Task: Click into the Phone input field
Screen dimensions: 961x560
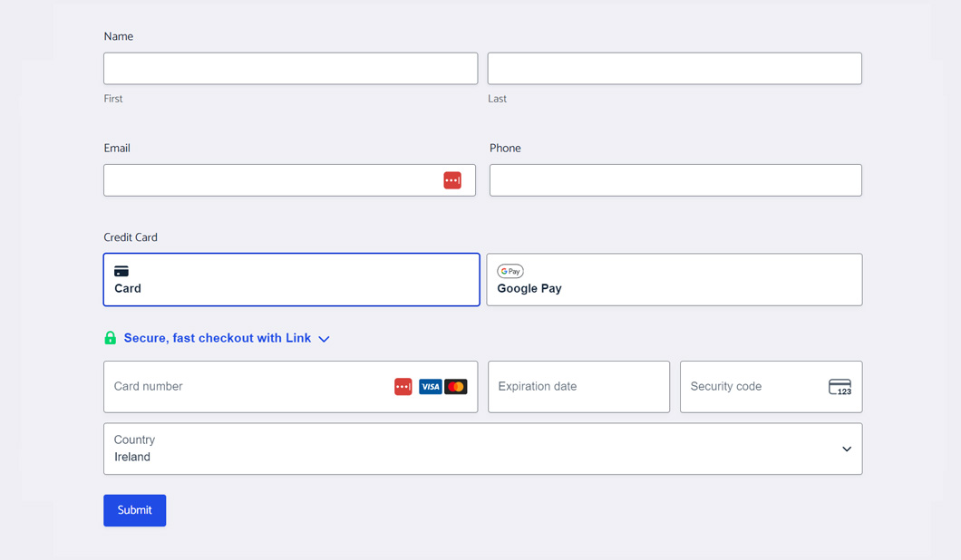Action: (x=675, y=180)
